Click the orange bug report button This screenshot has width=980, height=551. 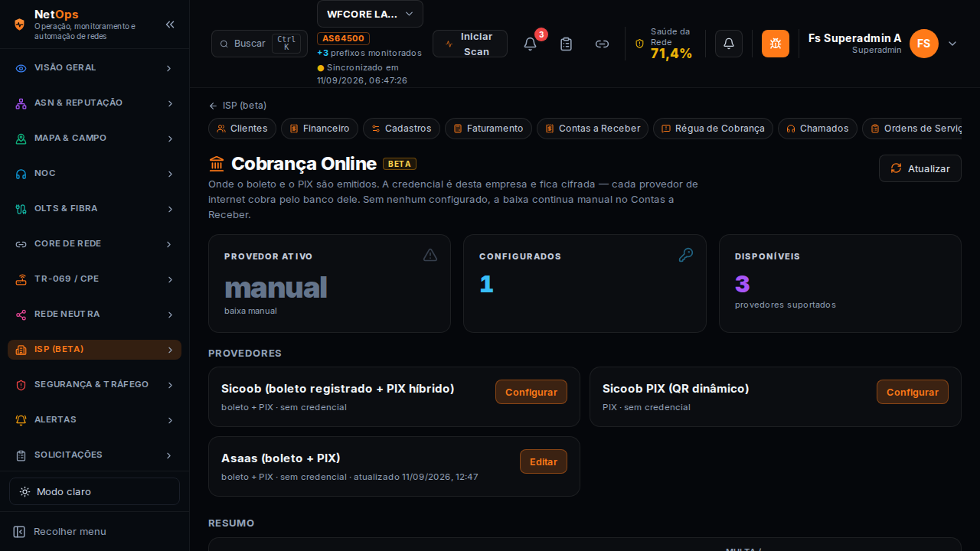pos(776,44)
